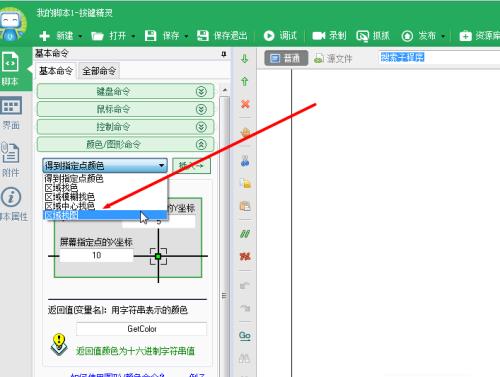This screenshot has height=377, width=500.
Task: Click the 插入 insert button
Action: 191,166
